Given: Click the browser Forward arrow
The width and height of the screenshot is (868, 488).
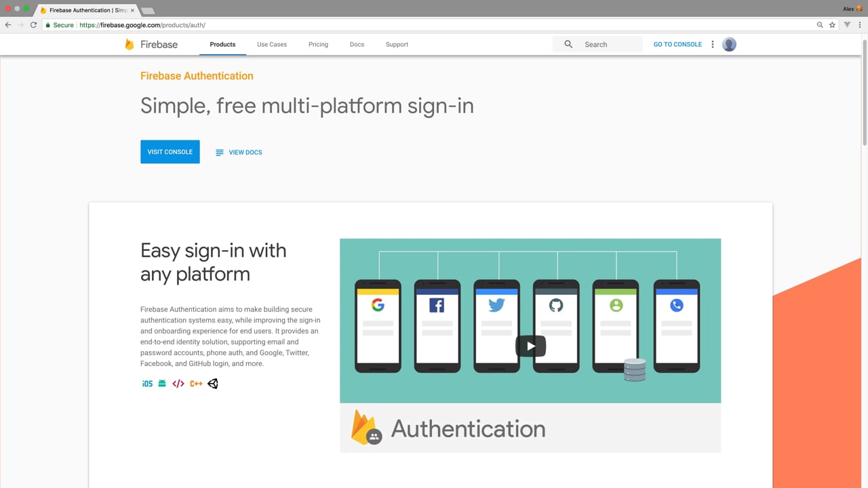Looking at the screenshot, I should click(x=20, y=25).
